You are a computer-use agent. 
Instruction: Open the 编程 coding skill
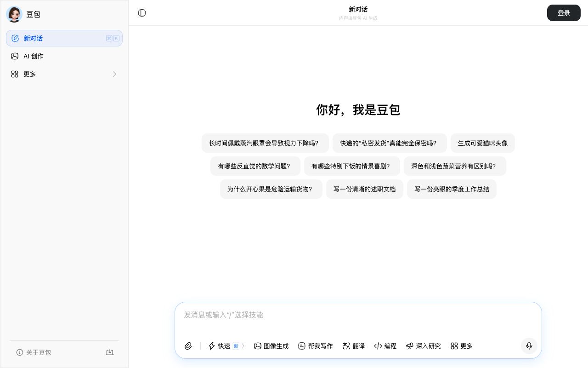[x=385, y=346]
